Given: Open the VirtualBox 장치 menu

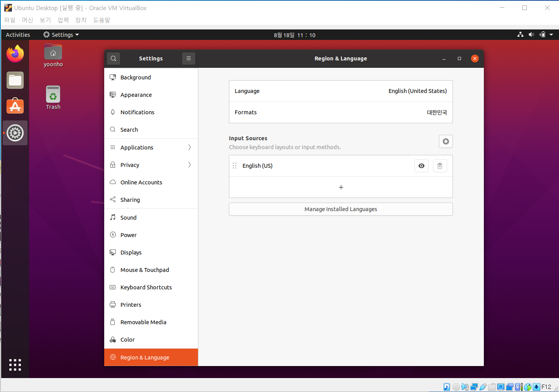Looking at the screenshot, I should tap(81, 20).
